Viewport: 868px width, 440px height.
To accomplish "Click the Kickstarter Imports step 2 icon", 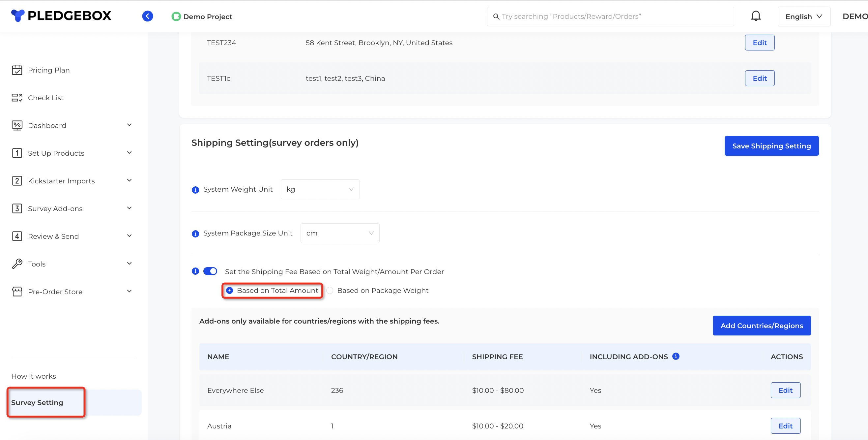I will coord(17,181).
